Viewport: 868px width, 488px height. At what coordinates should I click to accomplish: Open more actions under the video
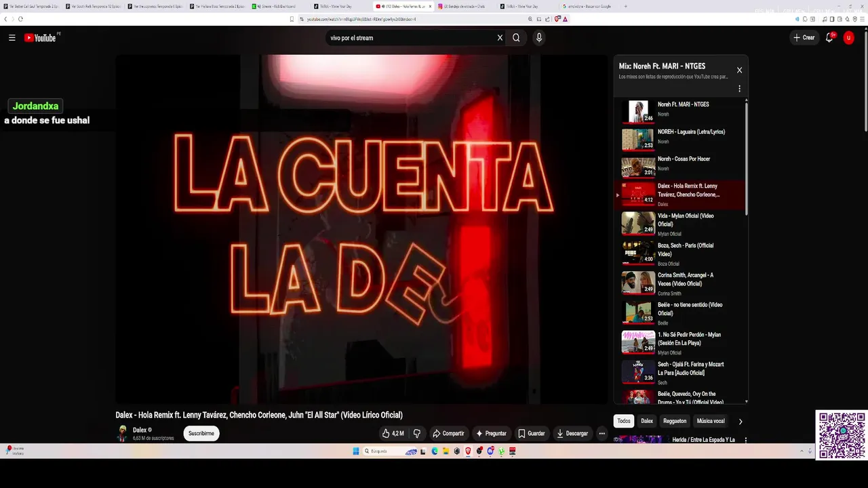pyautogui.click(x=601, y=434)
